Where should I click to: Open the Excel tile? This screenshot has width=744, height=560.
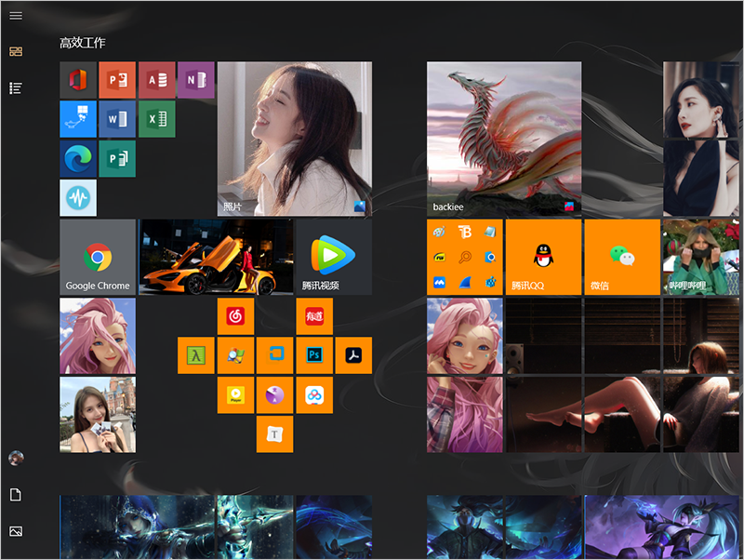click(x=157, y=119)
